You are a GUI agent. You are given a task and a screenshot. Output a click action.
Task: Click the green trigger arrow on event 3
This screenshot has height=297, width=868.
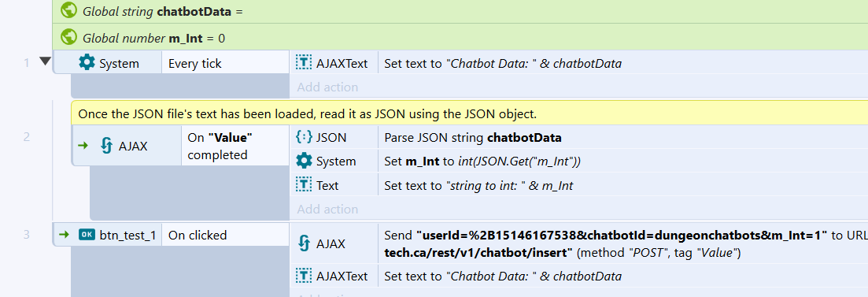(65, 235)
